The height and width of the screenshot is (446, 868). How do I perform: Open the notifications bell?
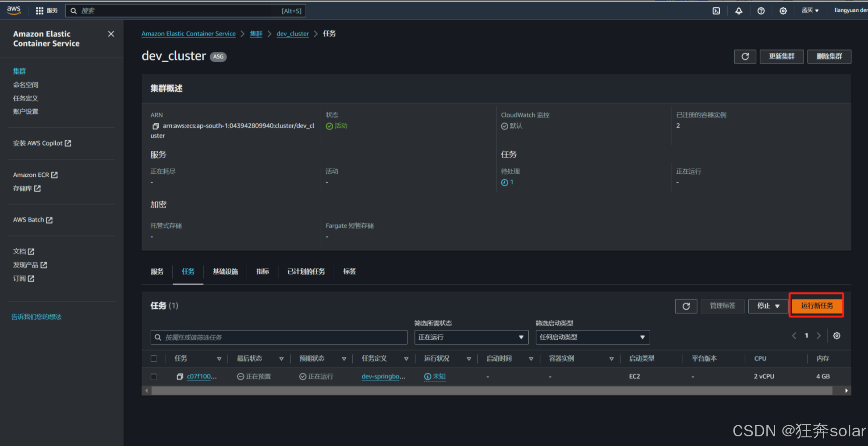coord(739,11)
